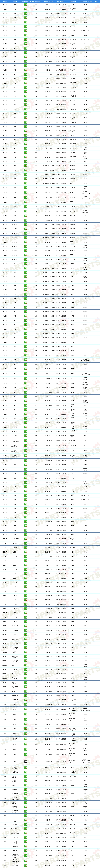Viewport: 100px width, 868px height.
Task: Click the Opis column header
Action: point(96,1)
